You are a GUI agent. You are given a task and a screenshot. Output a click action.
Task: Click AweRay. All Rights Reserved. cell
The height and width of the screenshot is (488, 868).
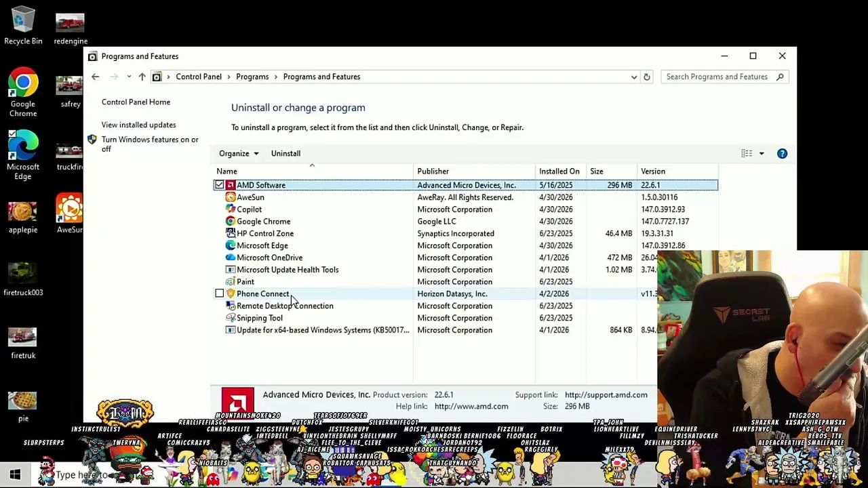[x=465, y=197]
